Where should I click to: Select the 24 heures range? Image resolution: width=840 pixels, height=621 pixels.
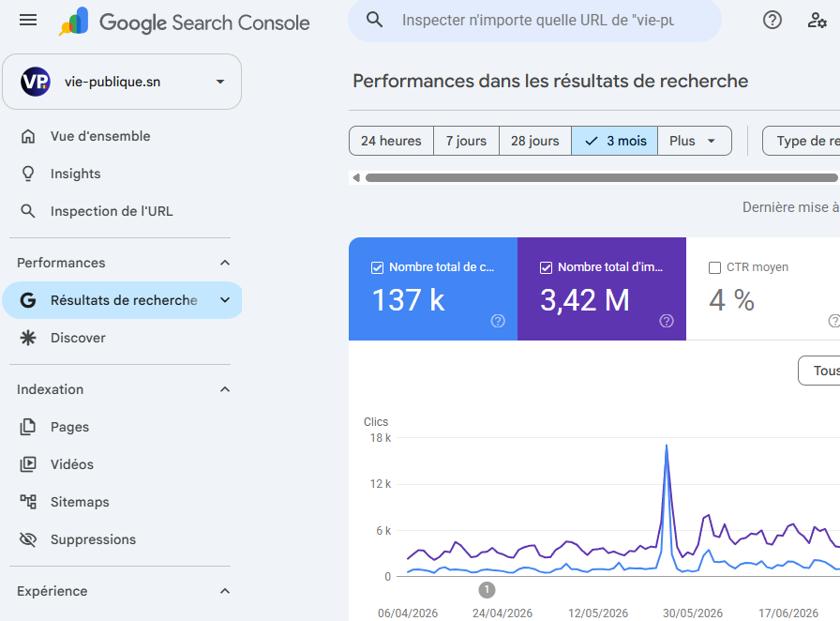click(x=391, y=141)
